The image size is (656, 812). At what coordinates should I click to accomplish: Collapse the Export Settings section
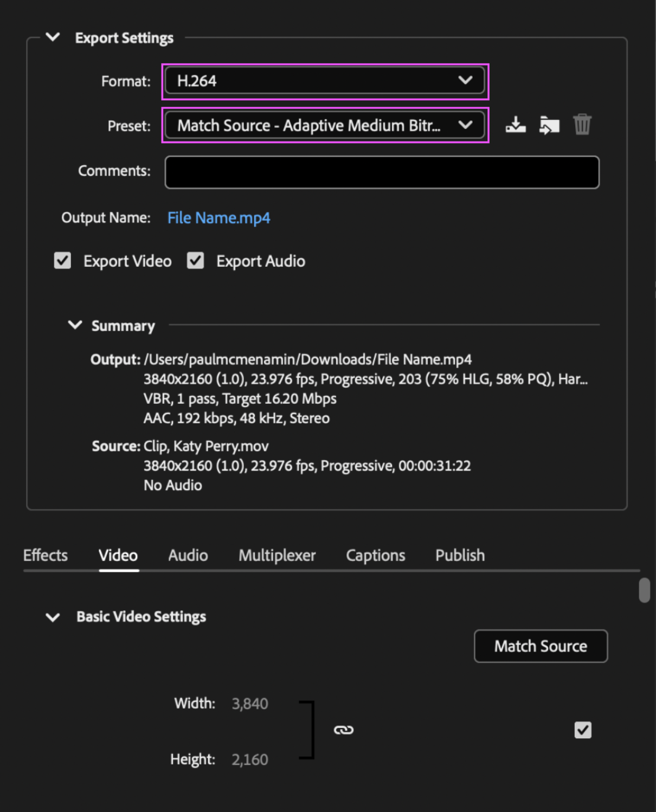53,37
